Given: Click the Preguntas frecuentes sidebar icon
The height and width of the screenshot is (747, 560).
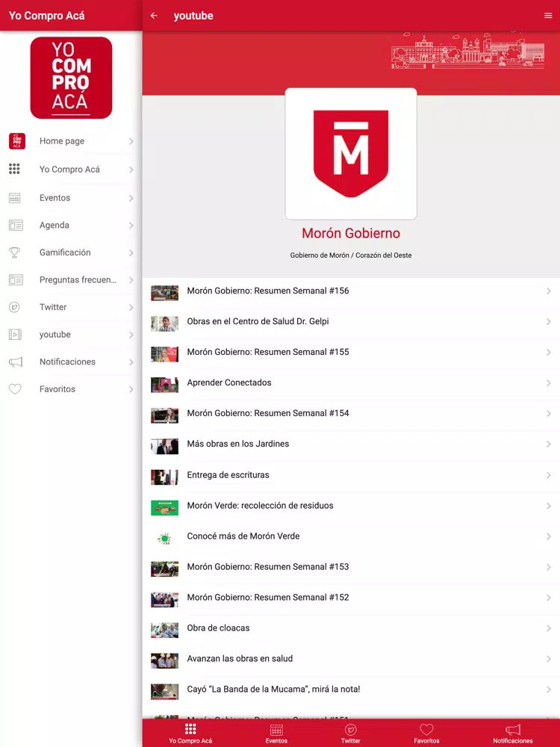Looking at the screenshot, I should point(16,279).
